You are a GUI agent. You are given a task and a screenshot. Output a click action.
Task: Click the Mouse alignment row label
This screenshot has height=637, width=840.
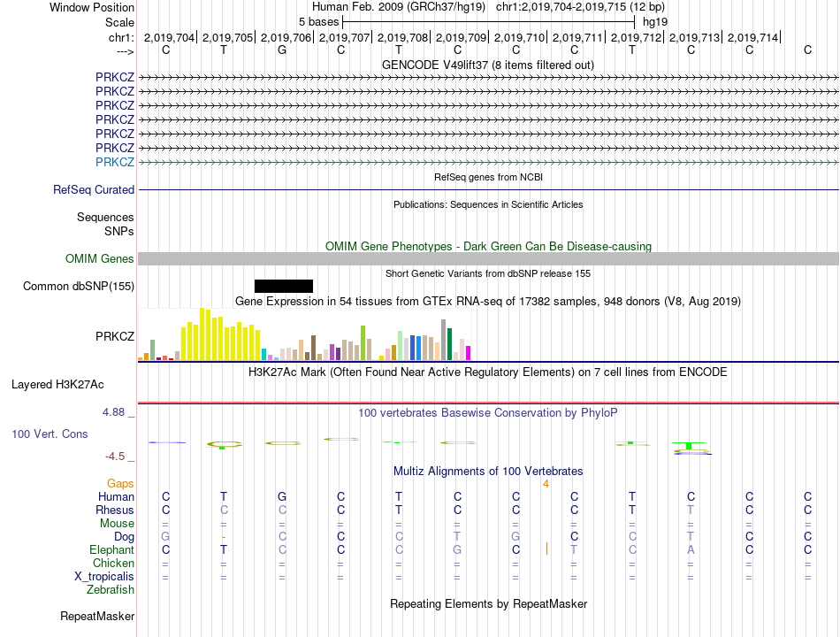coord(118,524)
